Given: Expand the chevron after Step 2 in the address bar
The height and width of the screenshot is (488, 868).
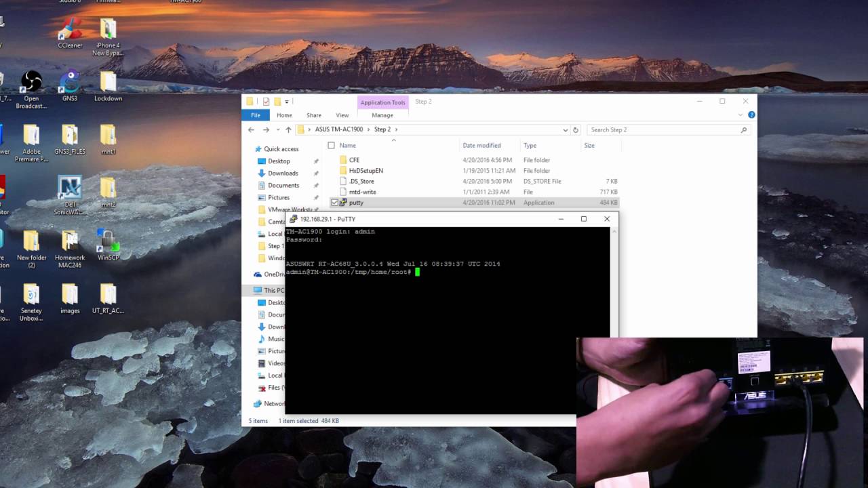Looking at the screenshot, I should click(396, 129).
